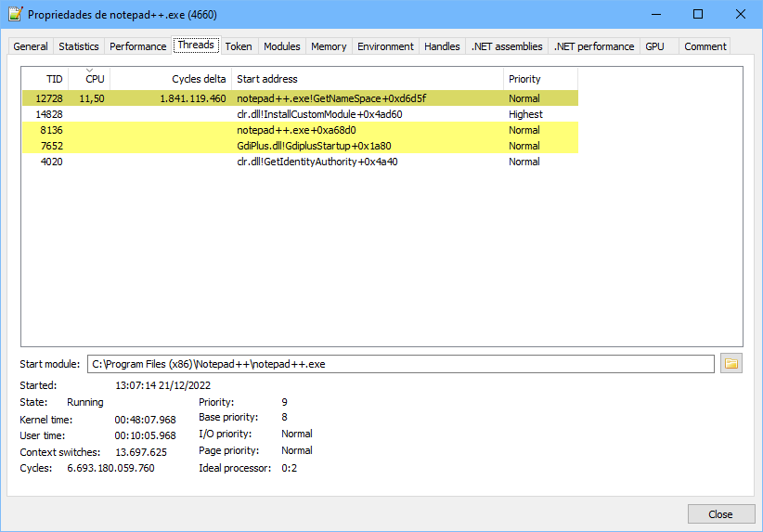The image size is (763, 532).
Task: Select thread row with TID 7652
Action: (300, 146)
